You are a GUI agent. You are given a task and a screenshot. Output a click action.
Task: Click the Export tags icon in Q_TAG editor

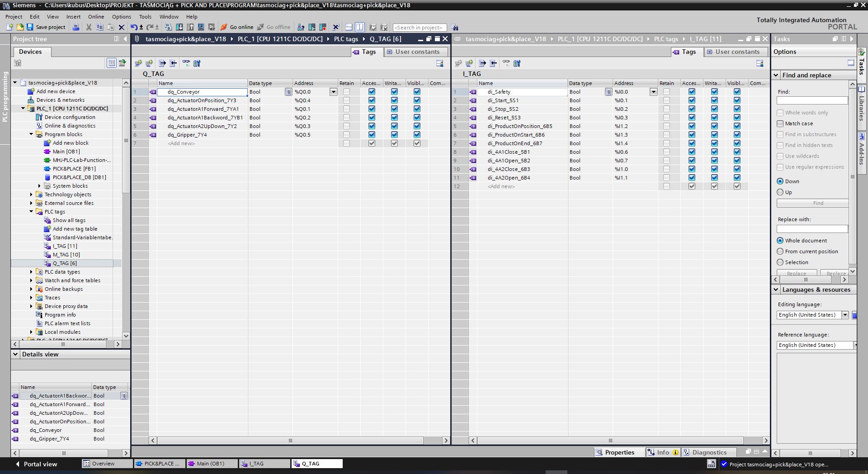[162, 63]
